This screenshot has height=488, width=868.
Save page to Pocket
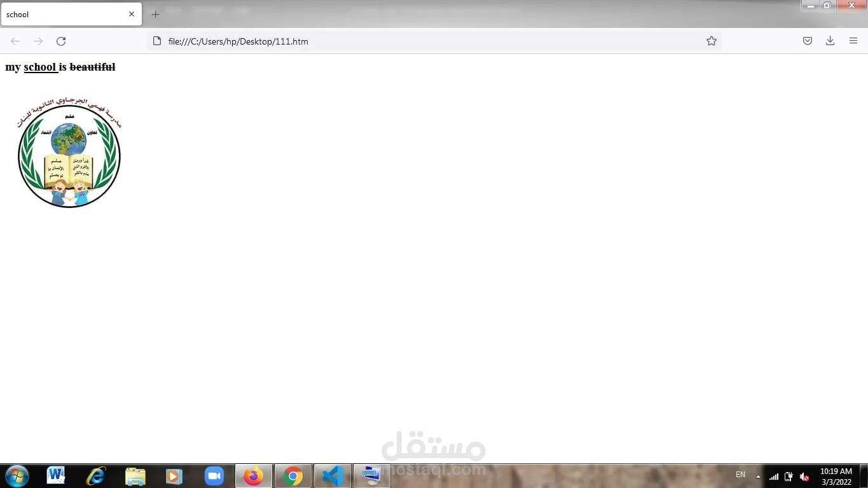(808, 41)
